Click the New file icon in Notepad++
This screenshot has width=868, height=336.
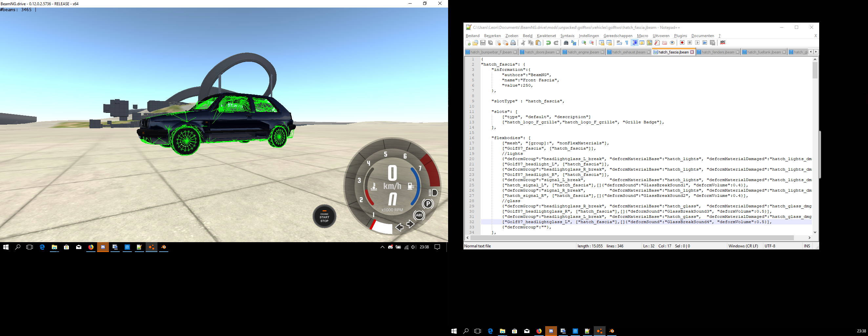[468, 42]
